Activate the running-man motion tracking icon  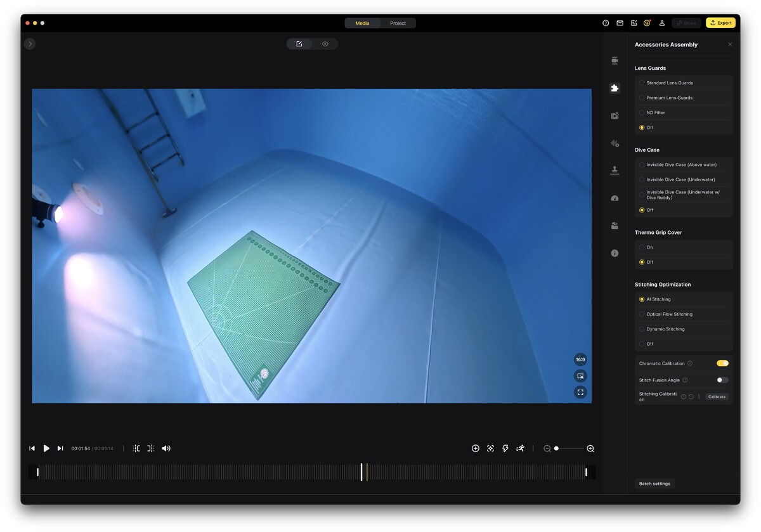pos(520,448)
